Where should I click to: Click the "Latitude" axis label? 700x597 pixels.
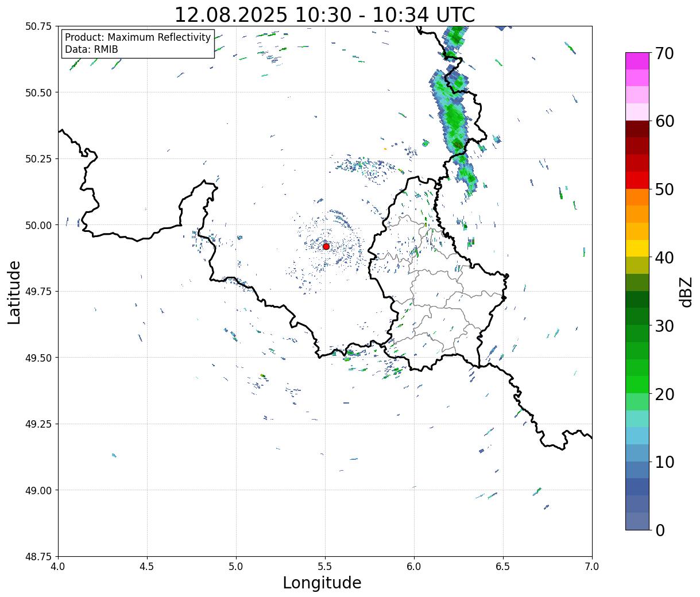pyautogui.click(x=14, y=292)
